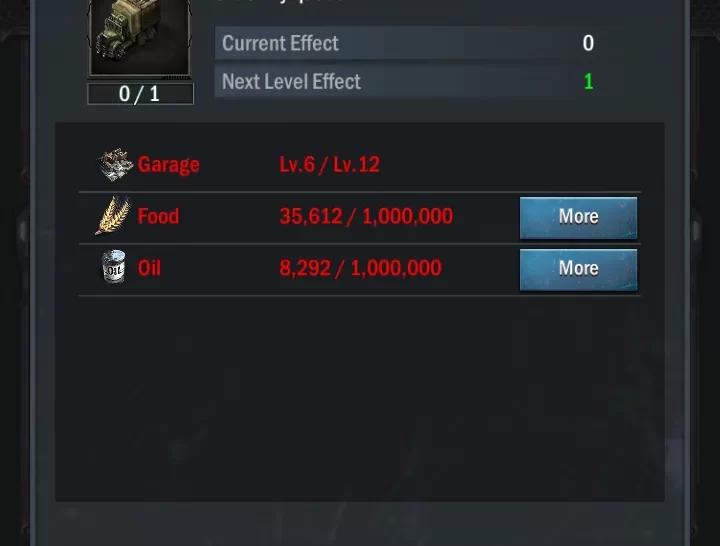Tap the Current Effect value 0

point(588,43)
